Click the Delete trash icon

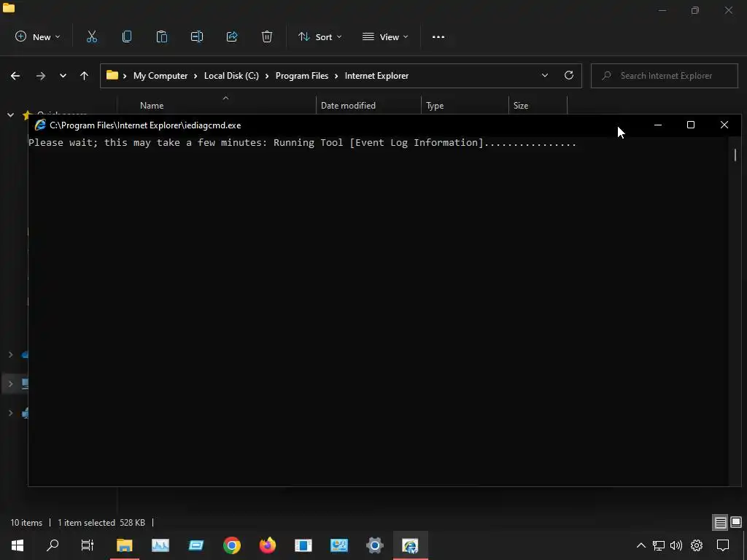[267, 36]
